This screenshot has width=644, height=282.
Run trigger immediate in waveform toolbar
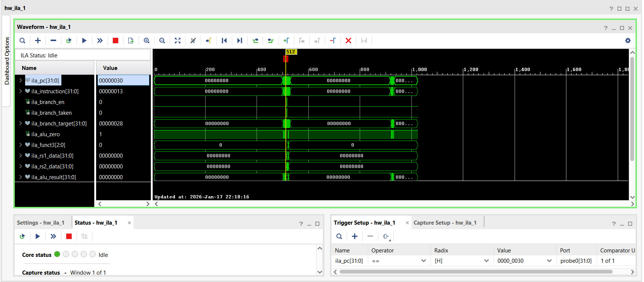[100, 41]
